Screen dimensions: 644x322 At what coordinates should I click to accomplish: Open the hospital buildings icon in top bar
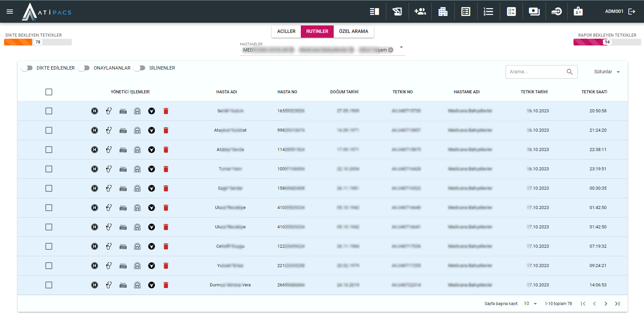pyautogui.click(x=443, y=12)
